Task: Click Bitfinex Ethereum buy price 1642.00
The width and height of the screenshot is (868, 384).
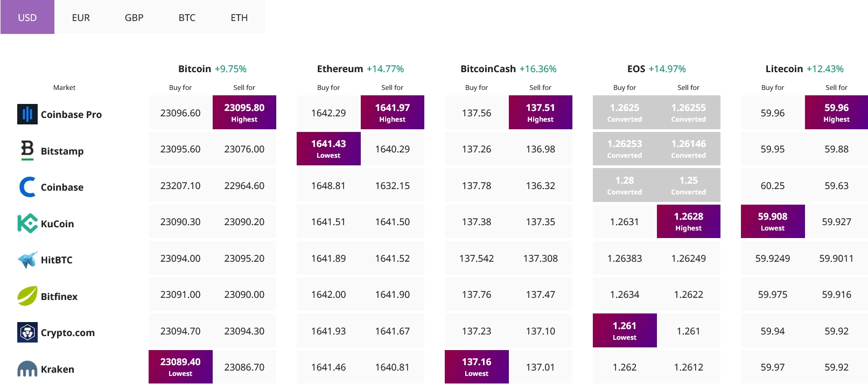Action: pos(328,294)
